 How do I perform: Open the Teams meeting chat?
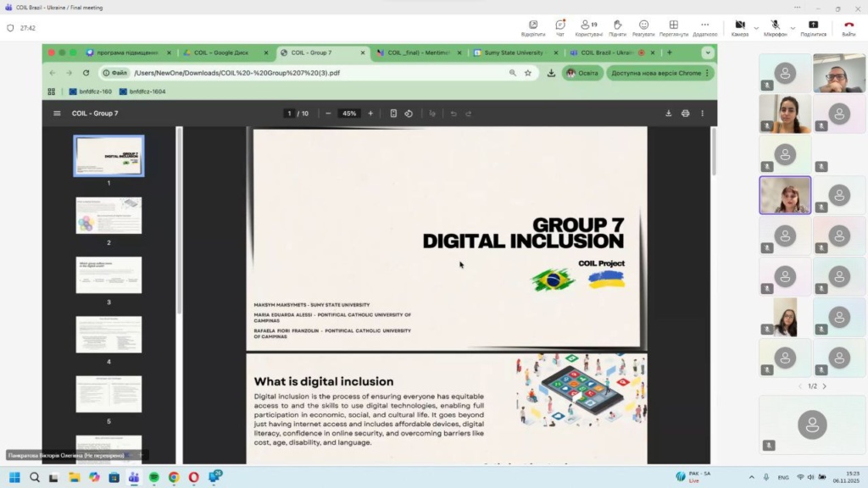tap(559, 26)
